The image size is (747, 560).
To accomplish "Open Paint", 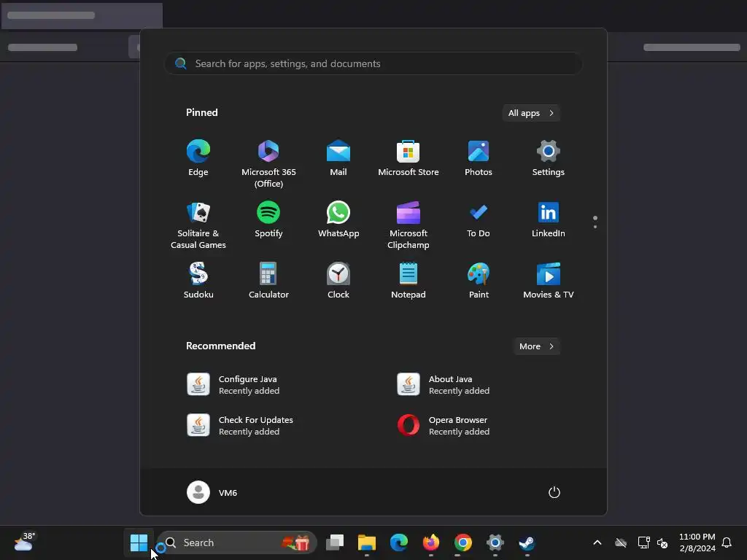I will (479, 281).
